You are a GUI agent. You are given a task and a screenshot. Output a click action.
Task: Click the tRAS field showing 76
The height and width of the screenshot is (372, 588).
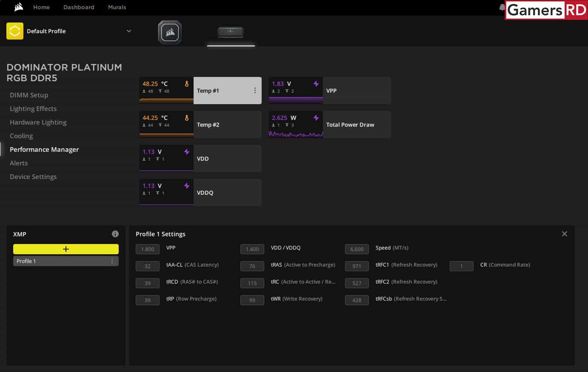point(252,266)
